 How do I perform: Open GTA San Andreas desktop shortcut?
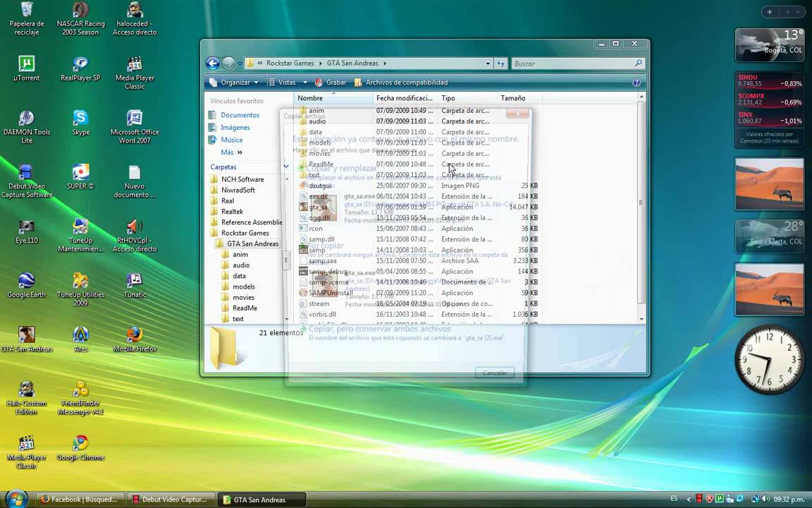26,340
